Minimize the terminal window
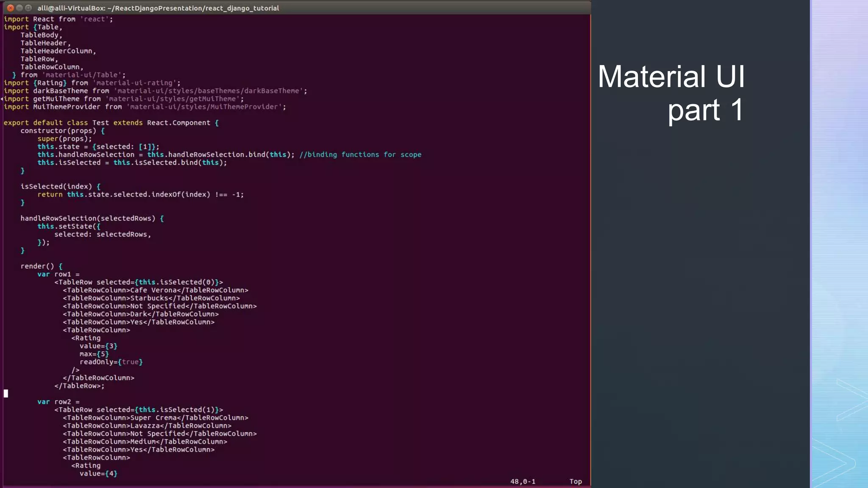 click(x=19, y=8)
